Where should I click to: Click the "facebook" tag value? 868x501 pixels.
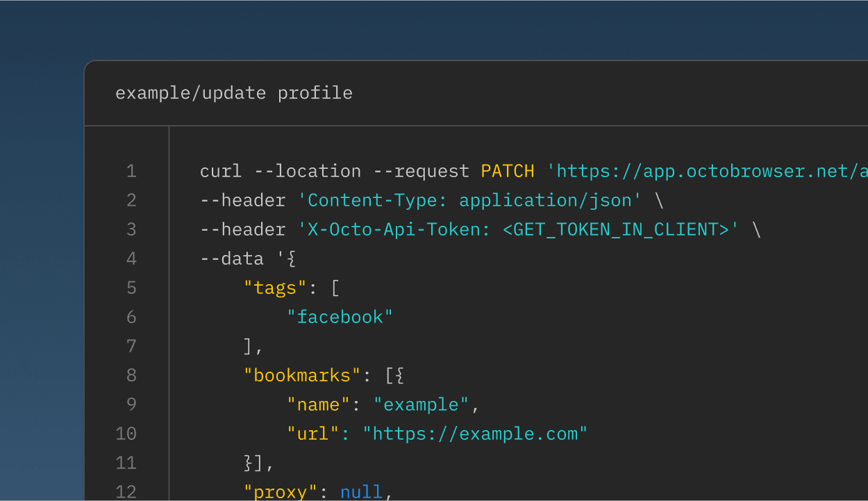point(340,317)
